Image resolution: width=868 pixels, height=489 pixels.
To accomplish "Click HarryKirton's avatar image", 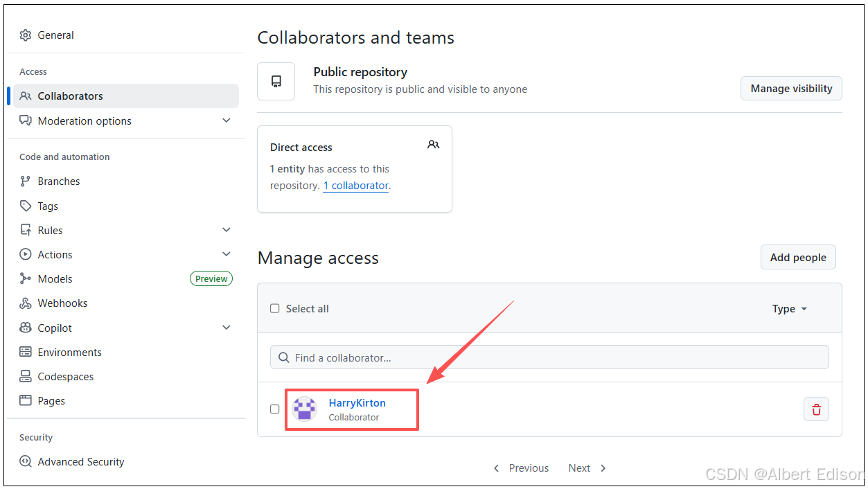I will click(x=304, y=409).
